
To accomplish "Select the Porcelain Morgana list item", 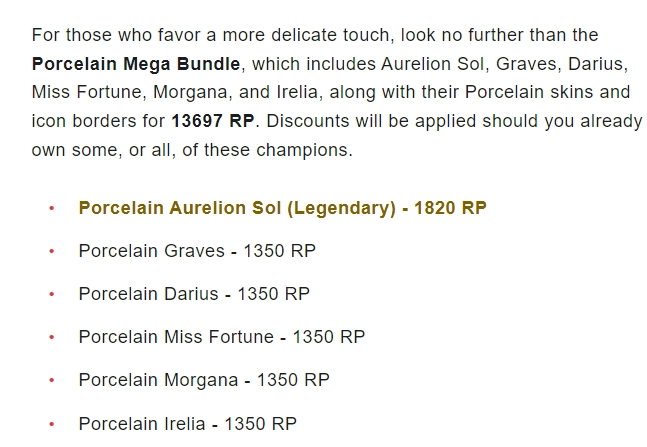I will pyautogui.click(x=158, y=380).
